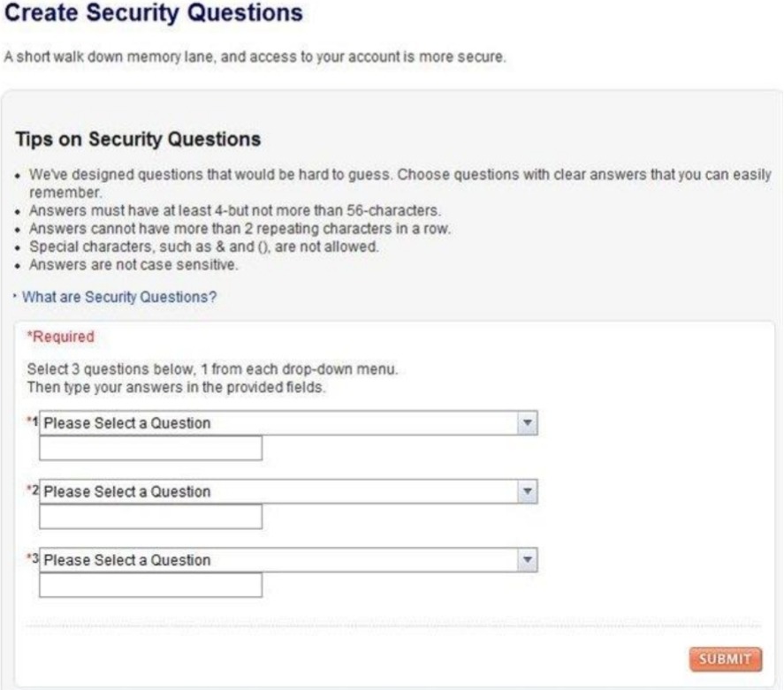Click the 'short walk down memory lane' subtitle
Image resolution: width=784 pixels, height=690 pixels.
255,57
